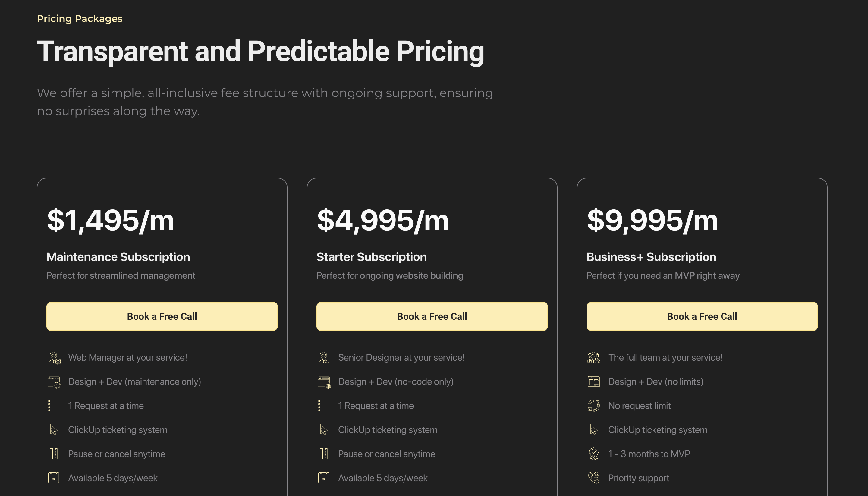Click the Transparent and Predictable Pricing heading
The height and width of the screenshot is (496, 868).
click(x=261, y=52)
